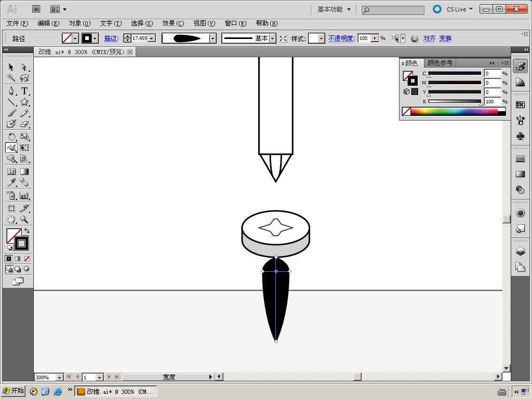This screenshot has width=532, height=399.
Task: Open 文件(F) menu
Action: pyautogui.click(x=17, y=23)
